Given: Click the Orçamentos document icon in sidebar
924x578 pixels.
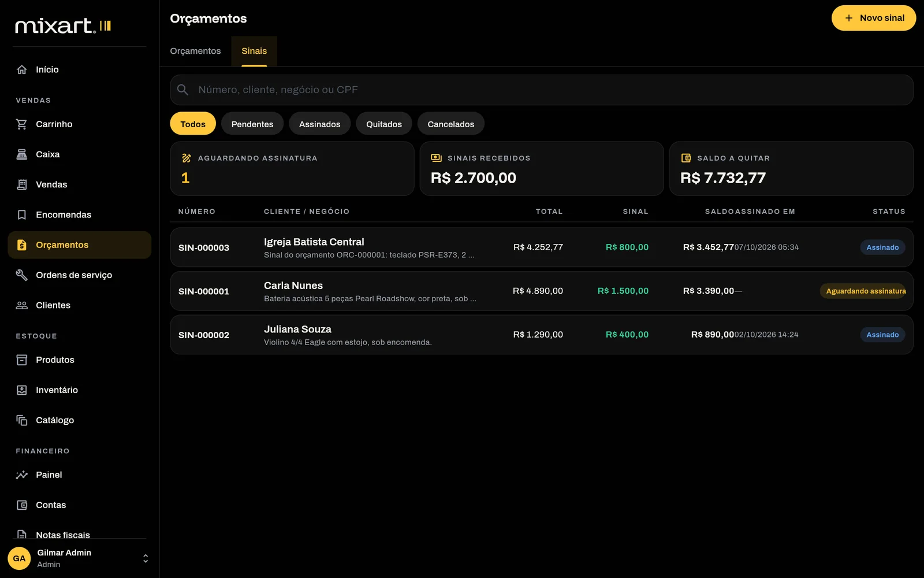Looking at the screenshot, I should 22,245.
